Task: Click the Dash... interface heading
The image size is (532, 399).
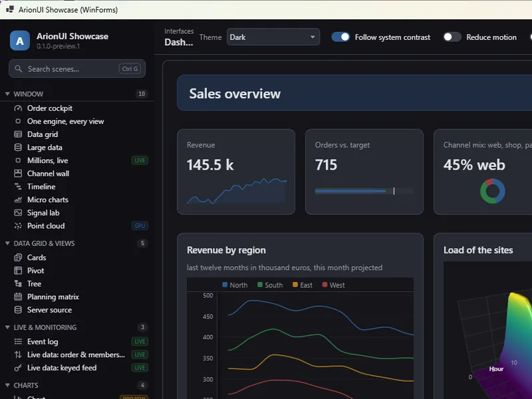Action: pyautogui.click(x=179, y=43)
